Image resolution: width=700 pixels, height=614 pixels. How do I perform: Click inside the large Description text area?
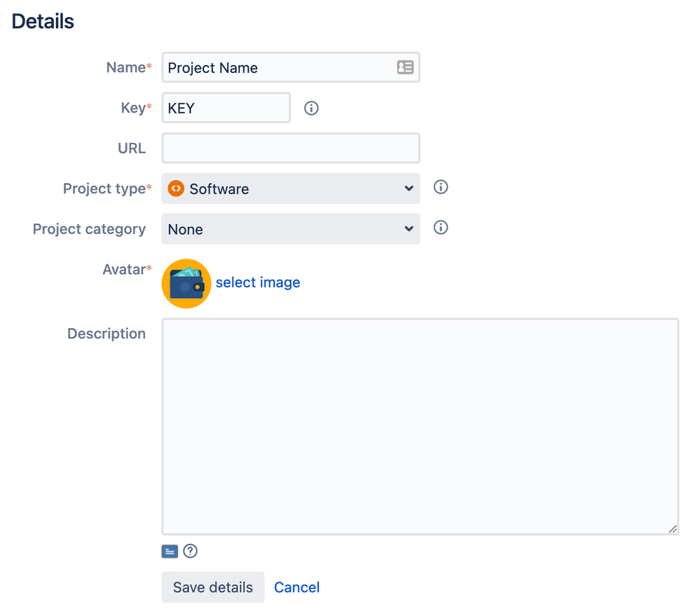coord(420,426)
